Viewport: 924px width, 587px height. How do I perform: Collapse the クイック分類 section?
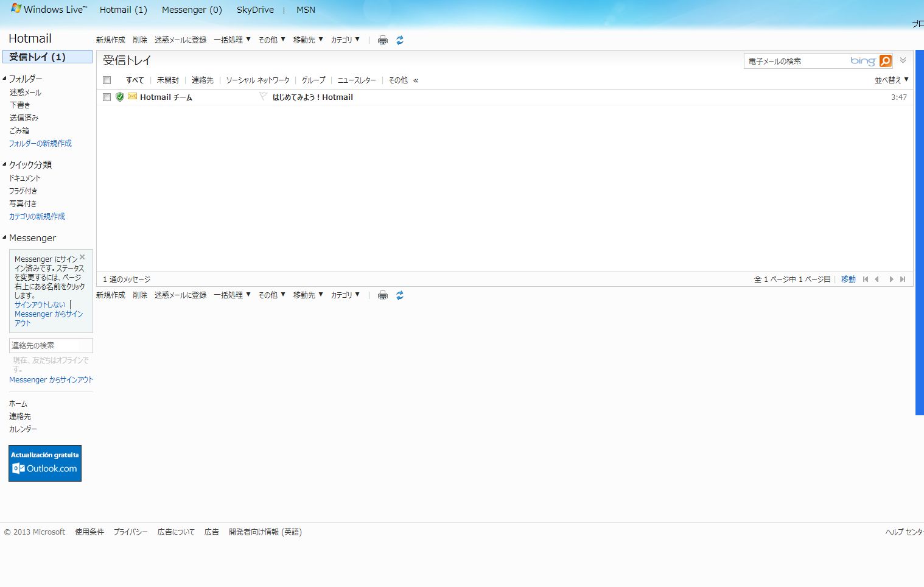4,164
